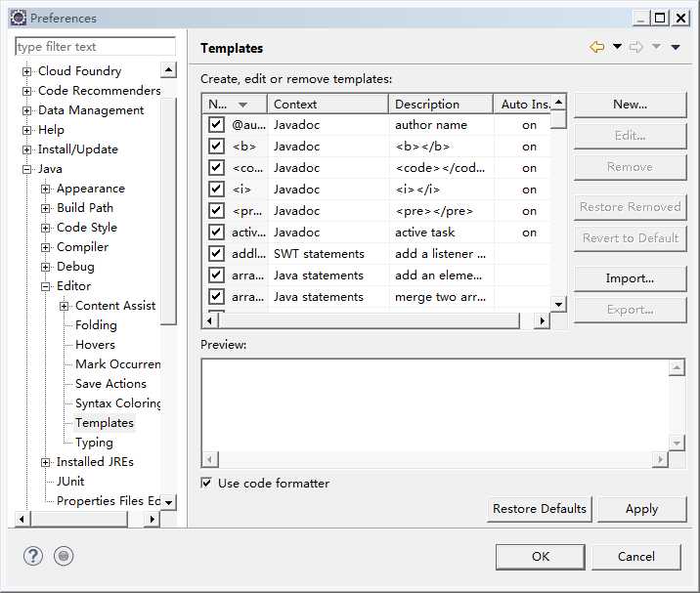This screenshot has height=593, width=700.
Task: Open the Save Actions preference page
Action: click(110, 384)
